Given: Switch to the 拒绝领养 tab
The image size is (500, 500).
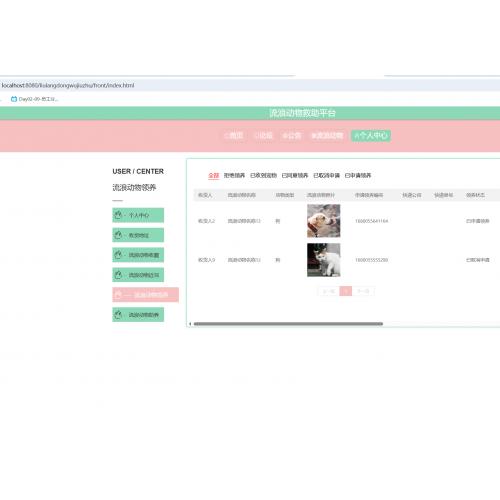Looking at the screenshot, I should coord(234,175).
